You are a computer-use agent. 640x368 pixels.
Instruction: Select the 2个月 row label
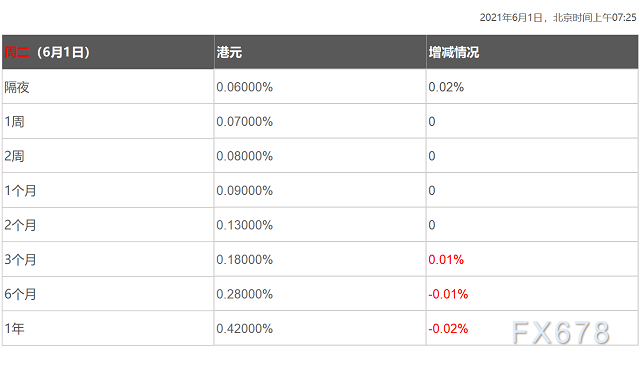tap(20, 225)
